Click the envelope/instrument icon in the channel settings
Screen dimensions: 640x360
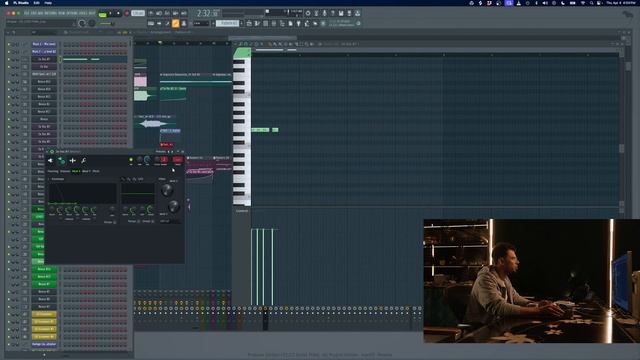pyautogui.click(x=72, y=160)
